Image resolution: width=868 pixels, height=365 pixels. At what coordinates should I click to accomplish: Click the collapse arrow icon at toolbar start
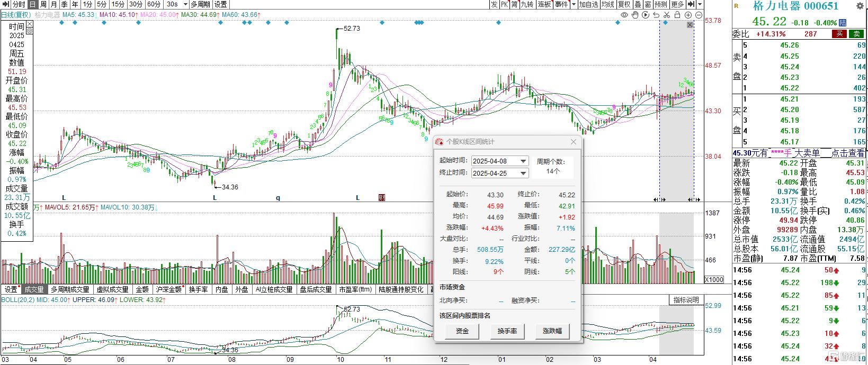point(5,4)
